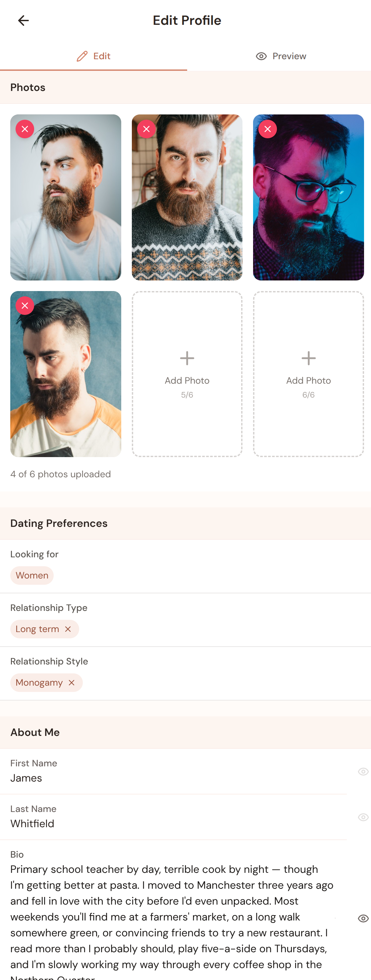
Task: Click the pencil icon on the Edit tab
Action: tap(82, 56)
